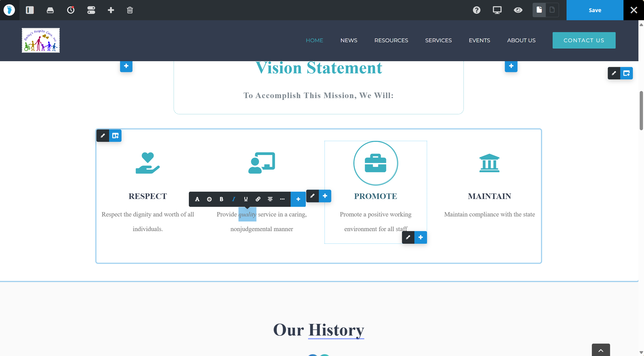Viewport: 644px width, 356px height.
Task: Expand more options ellipsis in text toolbar
Action: pos(282,199)
